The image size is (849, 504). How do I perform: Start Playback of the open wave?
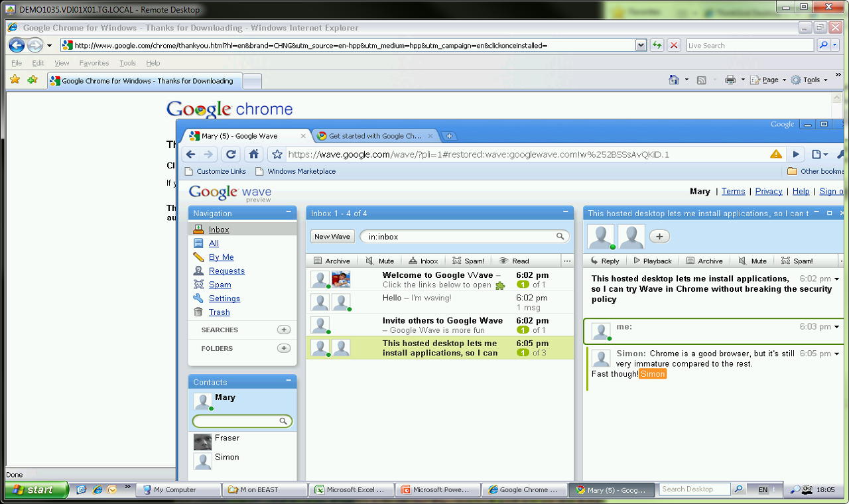[x=653, y=261]
